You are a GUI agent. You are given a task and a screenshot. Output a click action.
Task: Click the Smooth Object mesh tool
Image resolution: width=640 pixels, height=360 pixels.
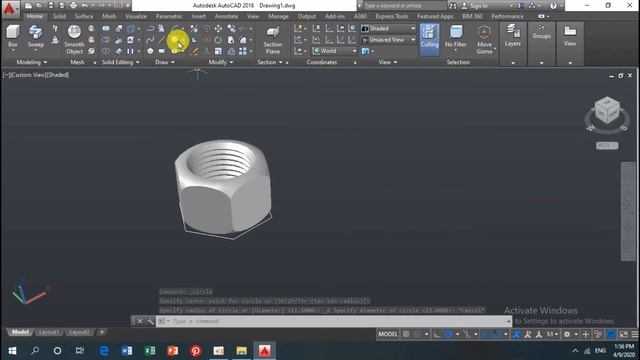[x=74, y=40]
